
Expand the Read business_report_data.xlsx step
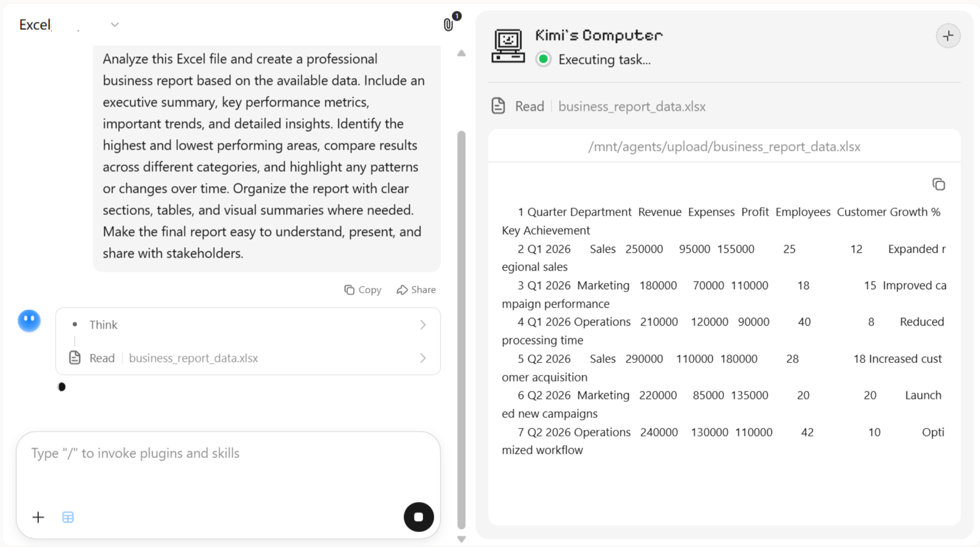248,358
